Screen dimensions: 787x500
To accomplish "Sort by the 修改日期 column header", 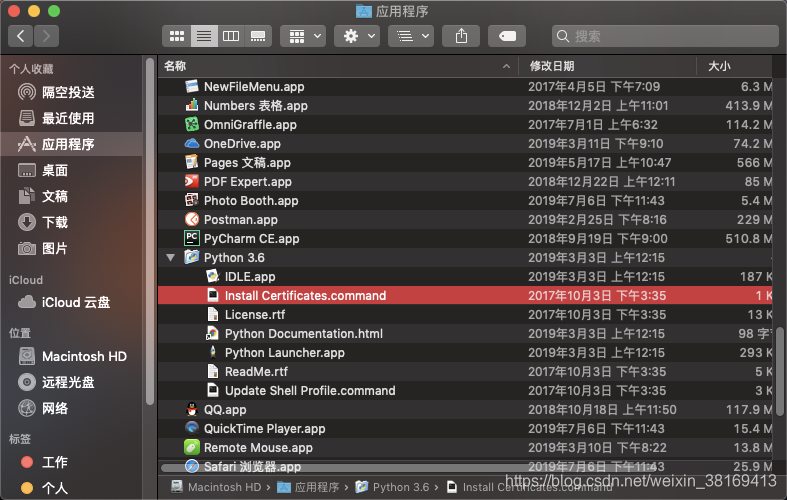I will click(607, 66).
